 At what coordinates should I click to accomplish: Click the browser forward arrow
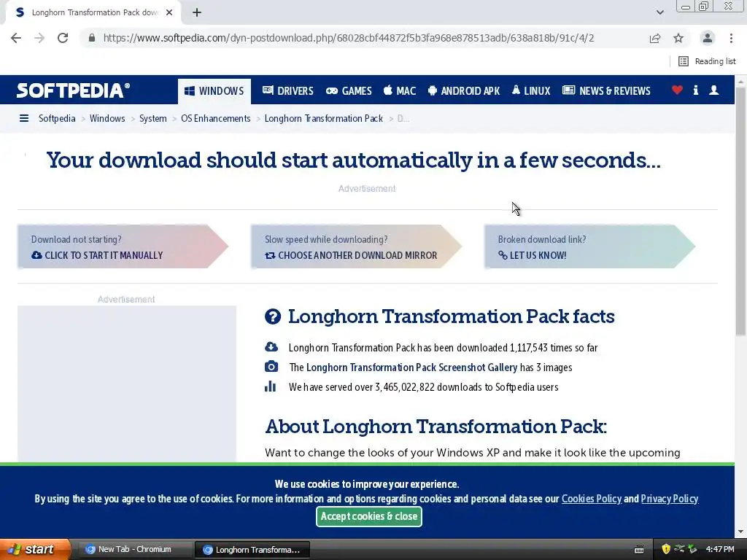point(39,38)
